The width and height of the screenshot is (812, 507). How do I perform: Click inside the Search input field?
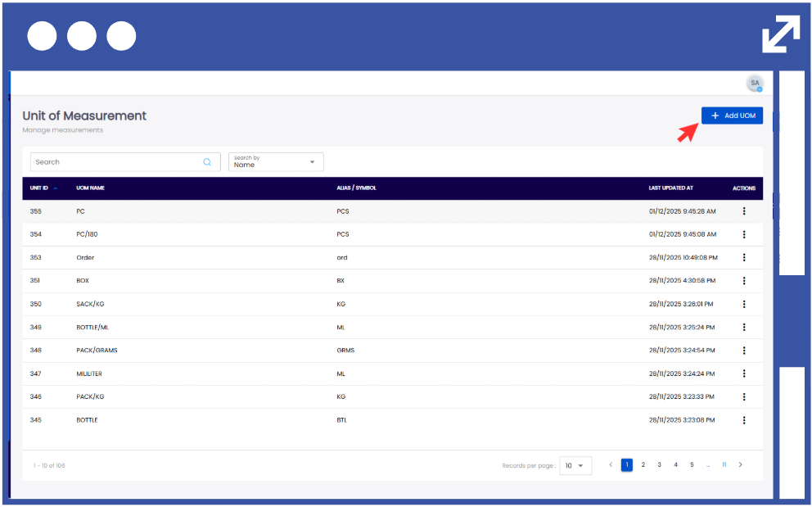tap(115, 162)
